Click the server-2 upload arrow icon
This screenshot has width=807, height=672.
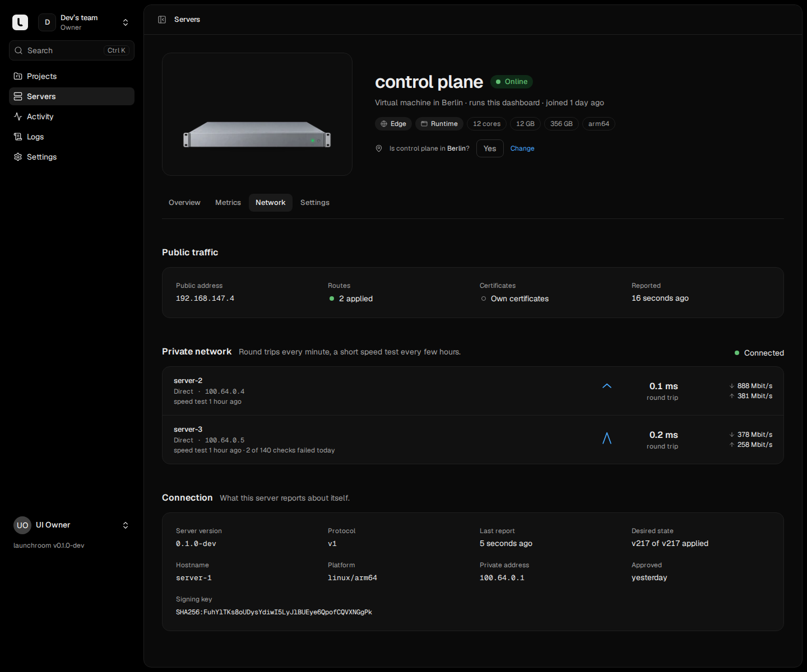pyautogui.click(x=732, y=396)
